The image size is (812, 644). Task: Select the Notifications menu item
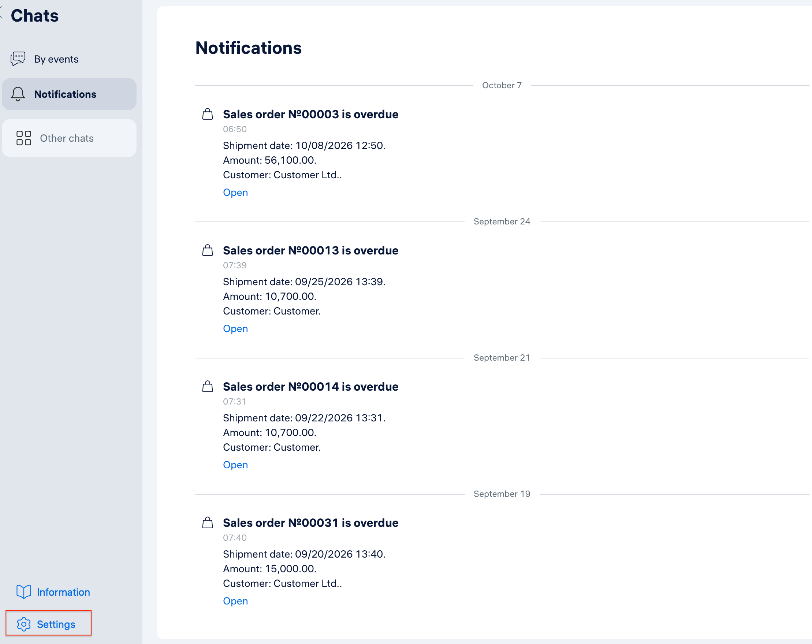pos(69,94)
